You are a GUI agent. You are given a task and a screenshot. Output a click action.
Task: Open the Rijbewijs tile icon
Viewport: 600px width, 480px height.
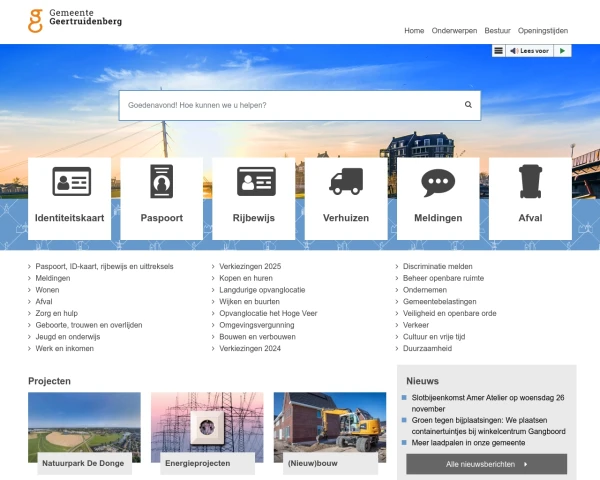point(256,181)
